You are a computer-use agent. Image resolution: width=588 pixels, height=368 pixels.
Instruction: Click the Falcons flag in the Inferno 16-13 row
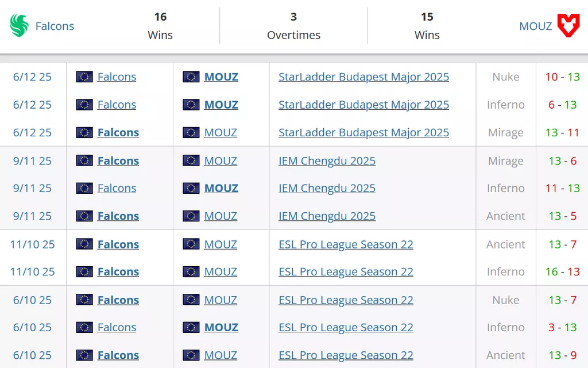(84, 272)
